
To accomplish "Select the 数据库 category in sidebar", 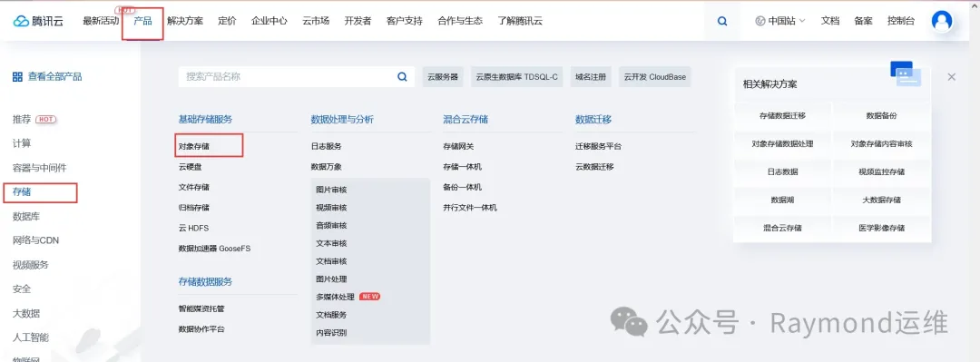I will point(26,216).
